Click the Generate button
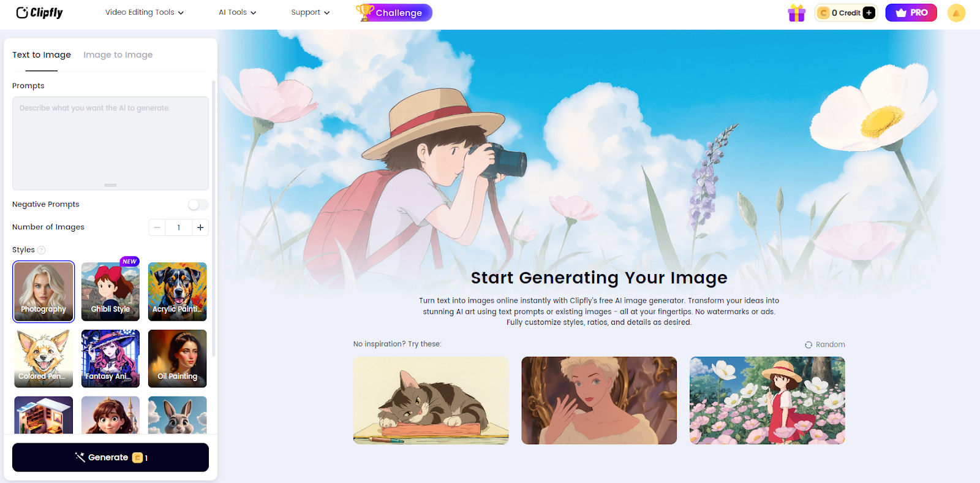Screen dimensions: 980x483 pyautogui.click(x=110, y=457)
